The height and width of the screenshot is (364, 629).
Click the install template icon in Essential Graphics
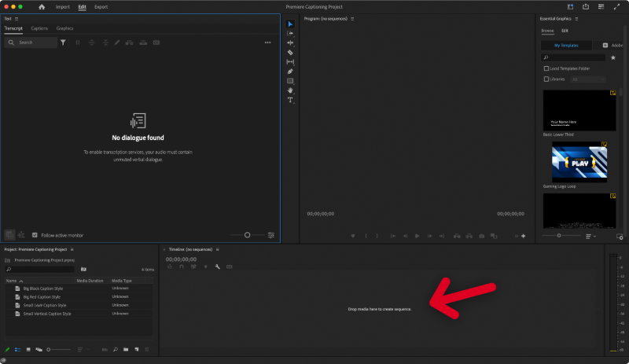pyautogui.click(x=620, y=237)
